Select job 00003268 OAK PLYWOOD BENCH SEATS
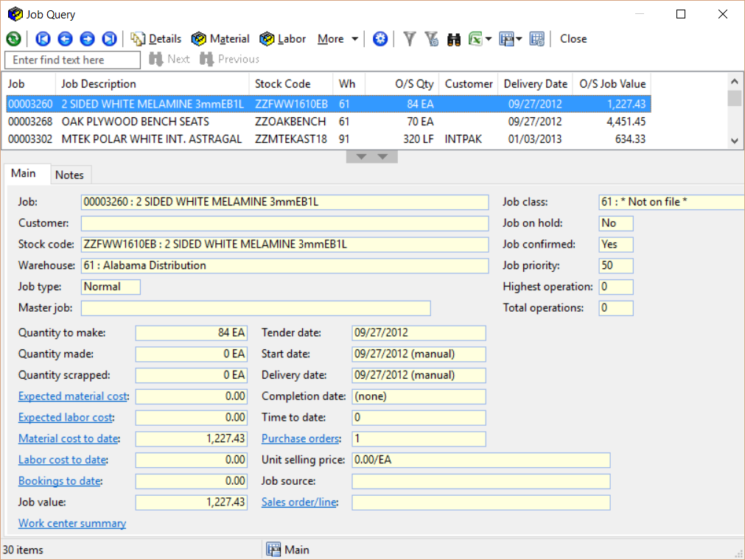 click(328, 122)
